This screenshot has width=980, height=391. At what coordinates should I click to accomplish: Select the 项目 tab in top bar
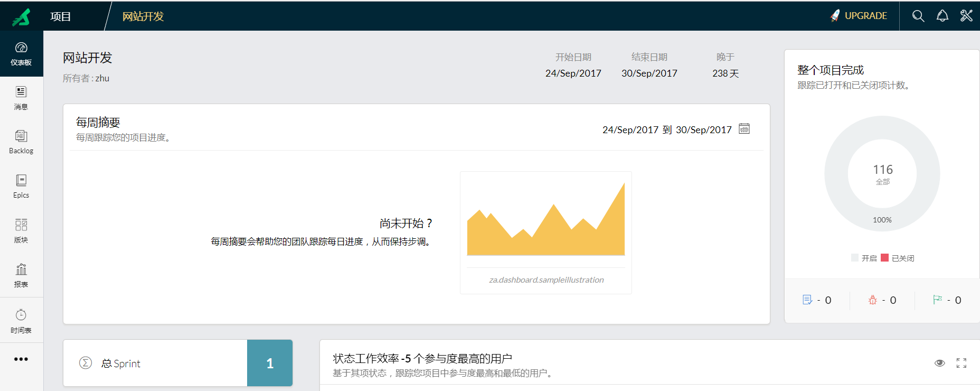point(61,16)
